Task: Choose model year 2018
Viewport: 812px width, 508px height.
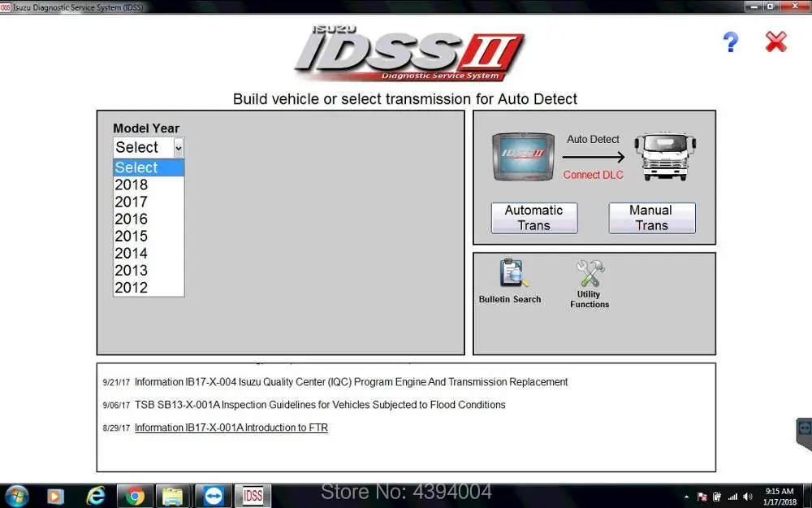Action: pyautogui.click(x=149, y=185)
